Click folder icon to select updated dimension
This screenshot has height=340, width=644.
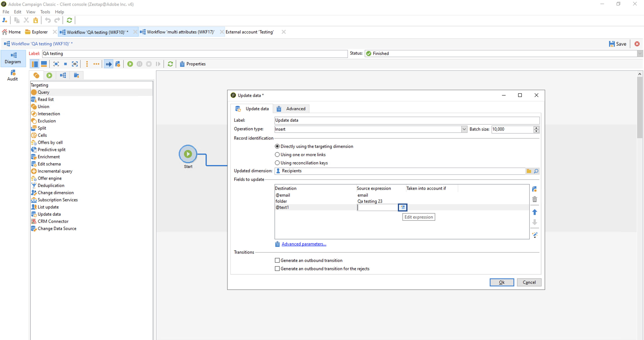tap(529, 171)
